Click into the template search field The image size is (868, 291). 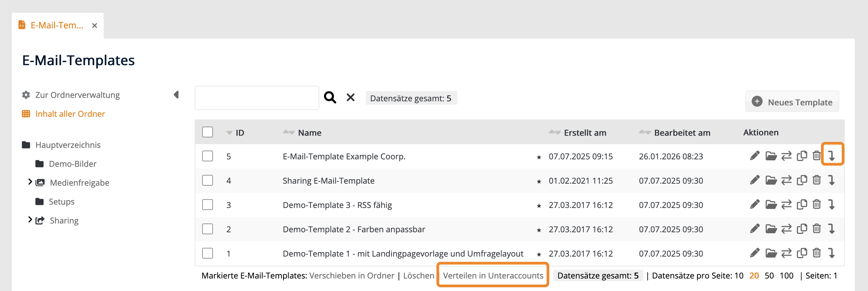tap(257, 98)
